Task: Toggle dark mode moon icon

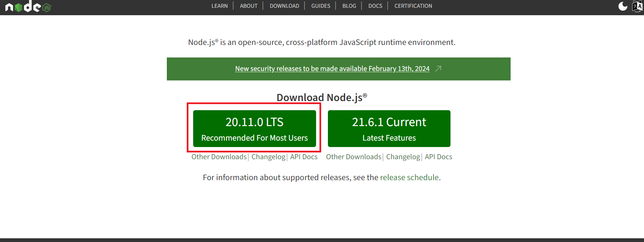Action: click(623, 6)
